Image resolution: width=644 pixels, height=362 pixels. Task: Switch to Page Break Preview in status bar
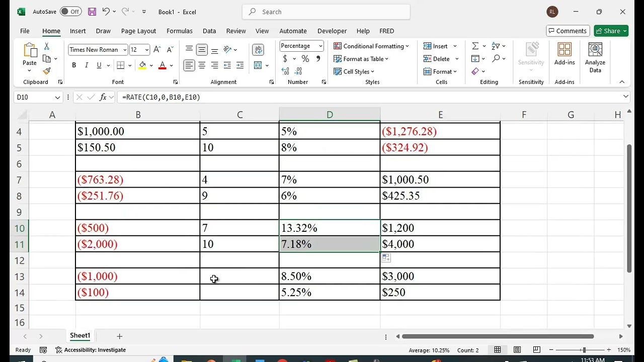pyautogui.click(x=536, y=350)
